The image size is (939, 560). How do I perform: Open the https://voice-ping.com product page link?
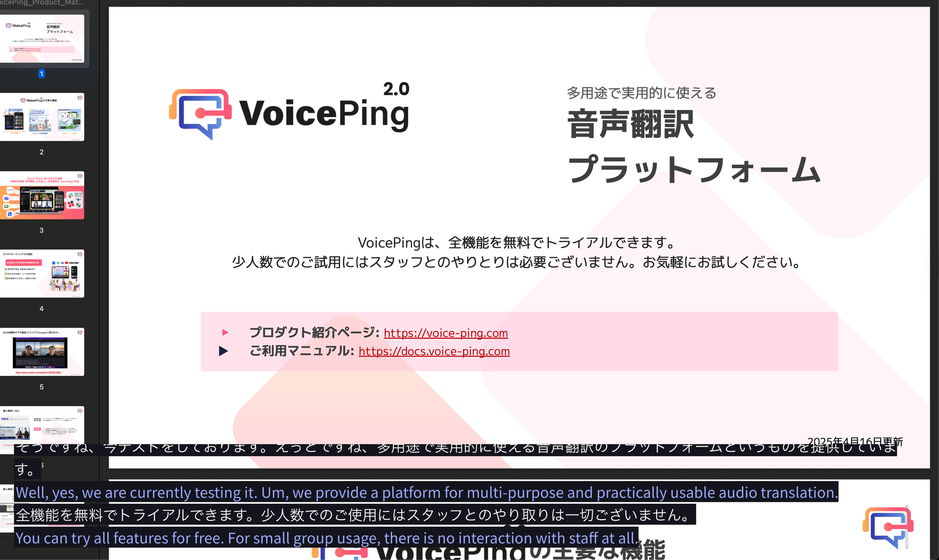click(446, 333)
